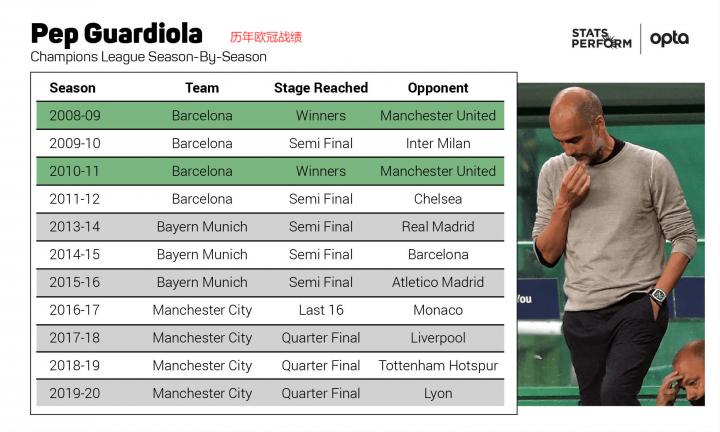Click the Stage Reached column header
The width and height of the screenshot is (720, 432).
click(321, 88)
